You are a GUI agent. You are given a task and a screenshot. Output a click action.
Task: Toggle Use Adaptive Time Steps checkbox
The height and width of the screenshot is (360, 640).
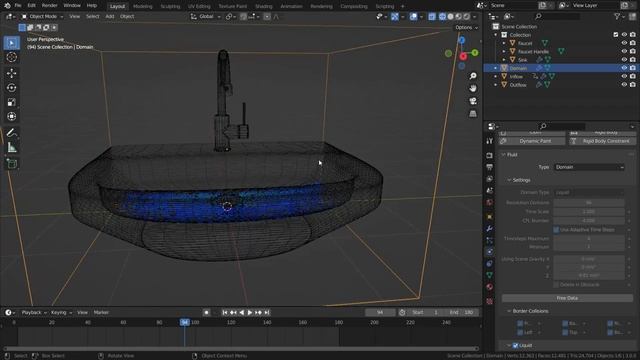click(556, 230)
